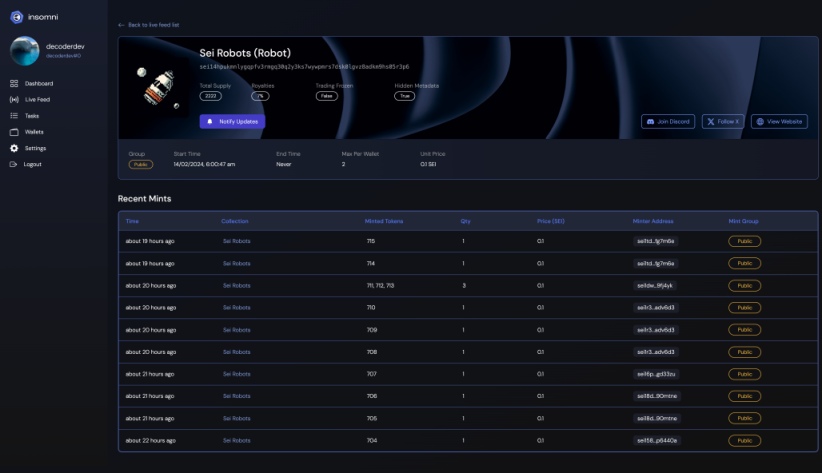Click quantity 3 in 711, 712, 713 row
822x473 pixels.
click(464, 286)
